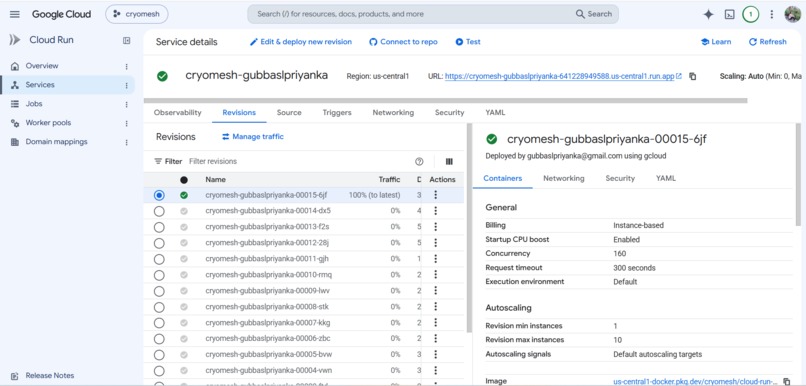Open notifications badge showing 1
Viewport: 806px width, 386px height.
(750, 14)
